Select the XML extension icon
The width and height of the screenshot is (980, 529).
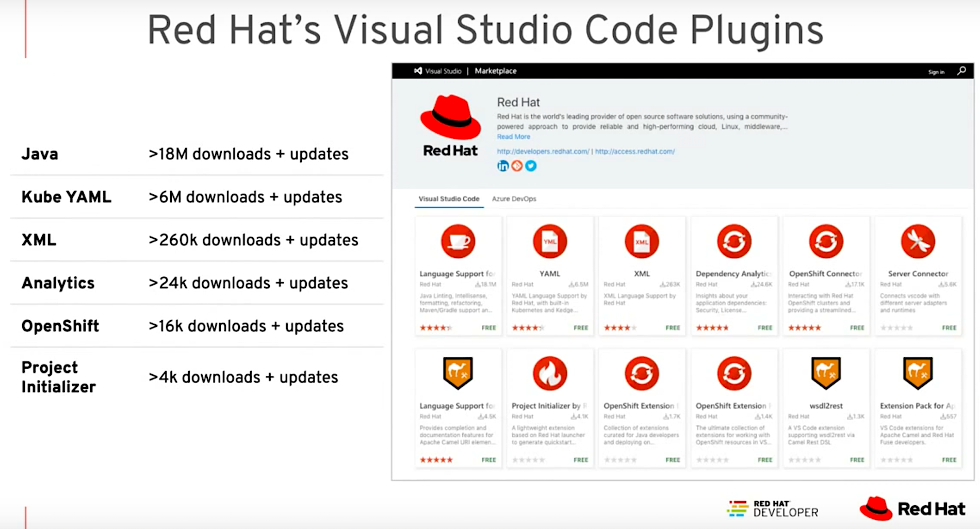pos(642,241)
